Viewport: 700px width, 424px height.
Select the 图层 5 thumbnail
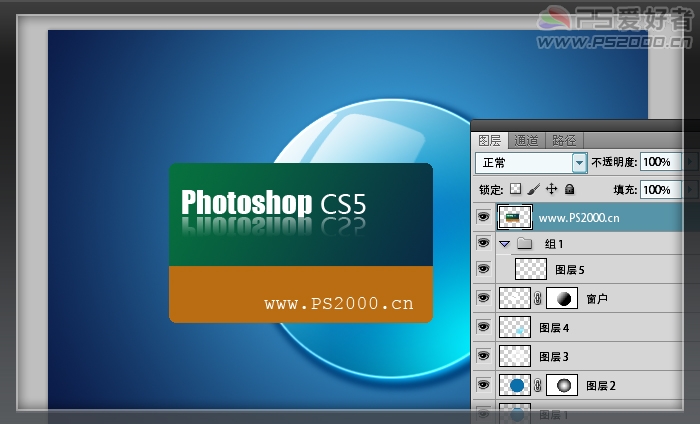(x=531, y=269)
